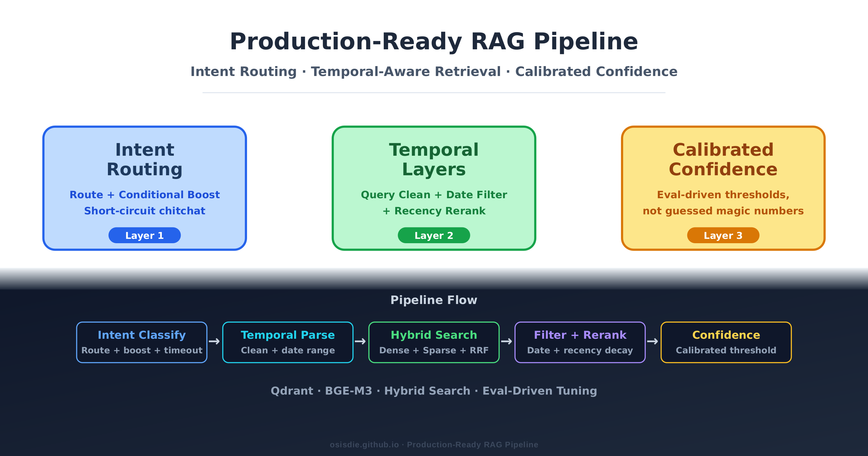Click the Layer 3 badge
This screenshot has height=456, width=868.
(723, 235)
